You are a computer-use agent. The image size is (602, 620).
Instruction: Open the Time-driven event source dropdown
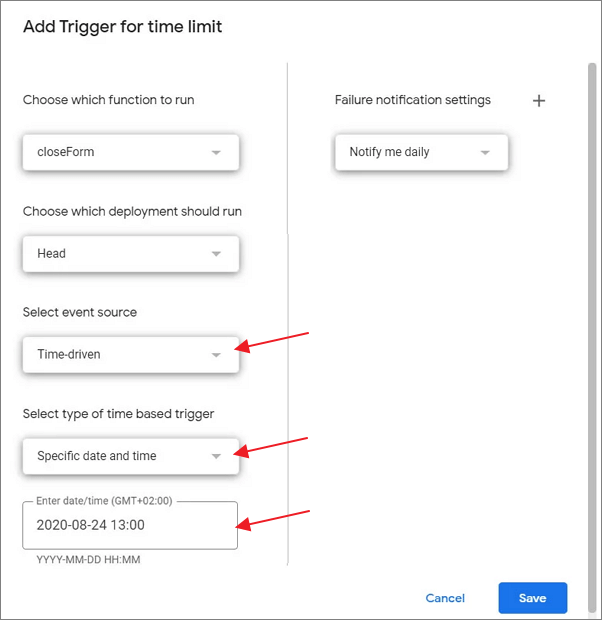[131, 355]
